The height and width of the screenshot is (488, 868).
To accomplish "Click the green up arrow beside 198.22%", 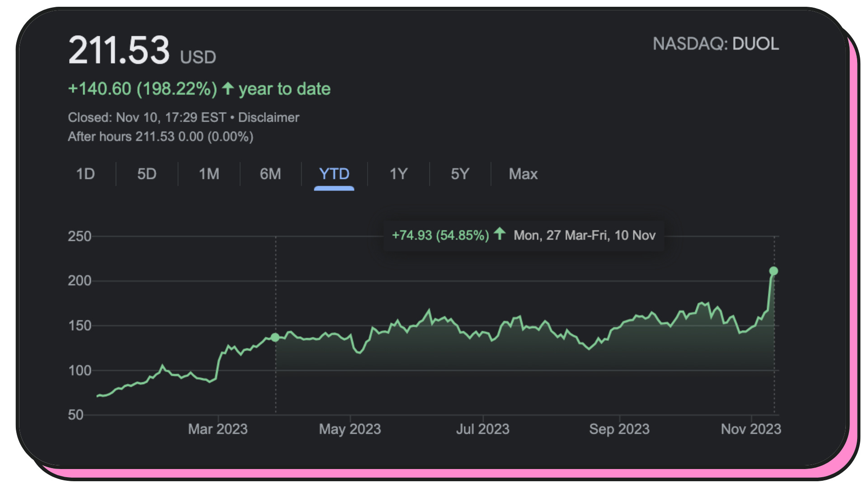I will point(228,89).
